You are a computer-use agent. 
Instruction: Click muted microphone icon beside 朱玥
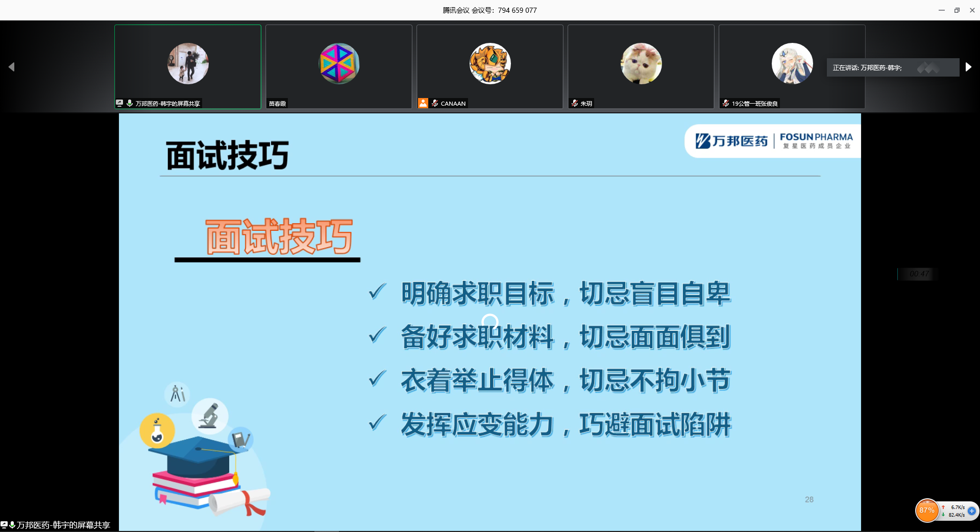[575, 103]
